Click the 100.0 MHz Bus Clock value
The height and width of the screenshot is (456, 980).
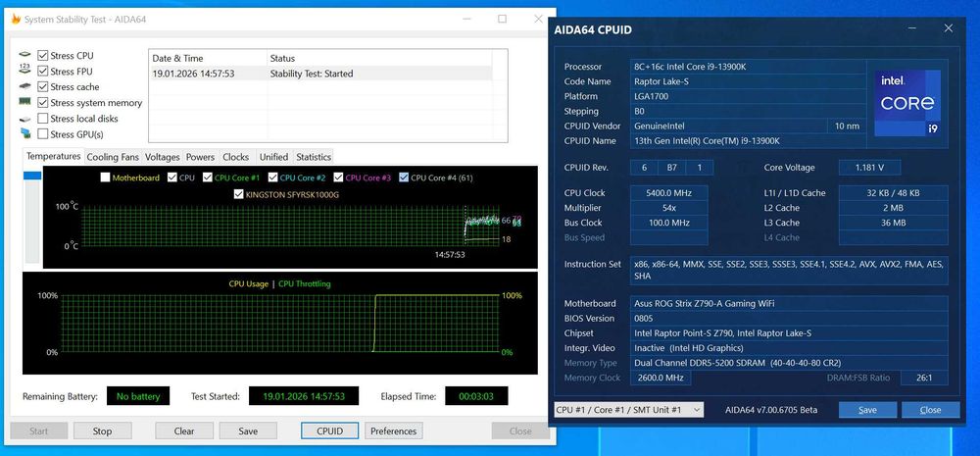tap(668, 223)
